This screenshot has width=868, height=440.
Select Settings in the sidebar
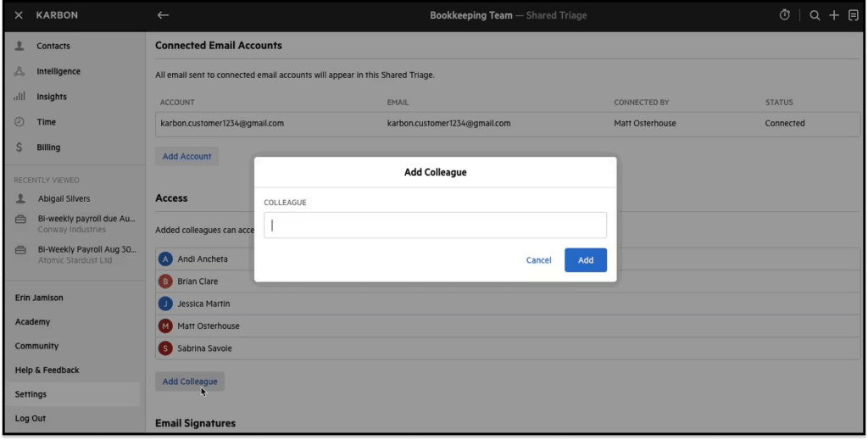coord(31,394)
